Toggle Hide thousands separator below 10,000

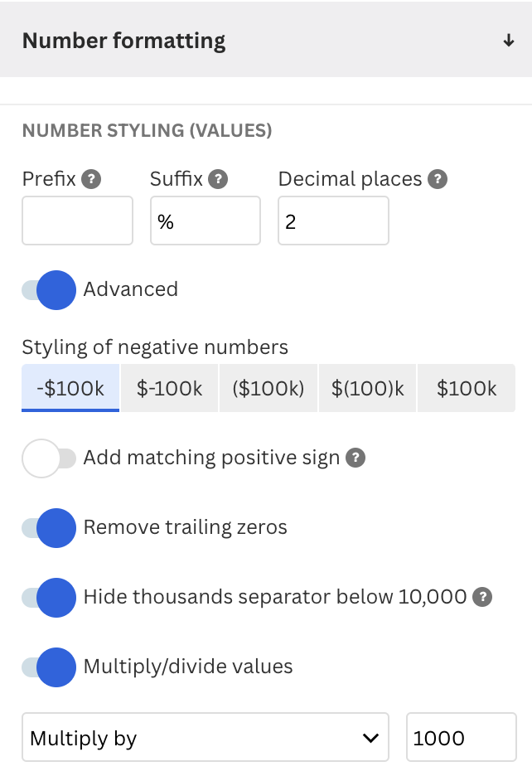pyautogui.click(x=49, y=598)
